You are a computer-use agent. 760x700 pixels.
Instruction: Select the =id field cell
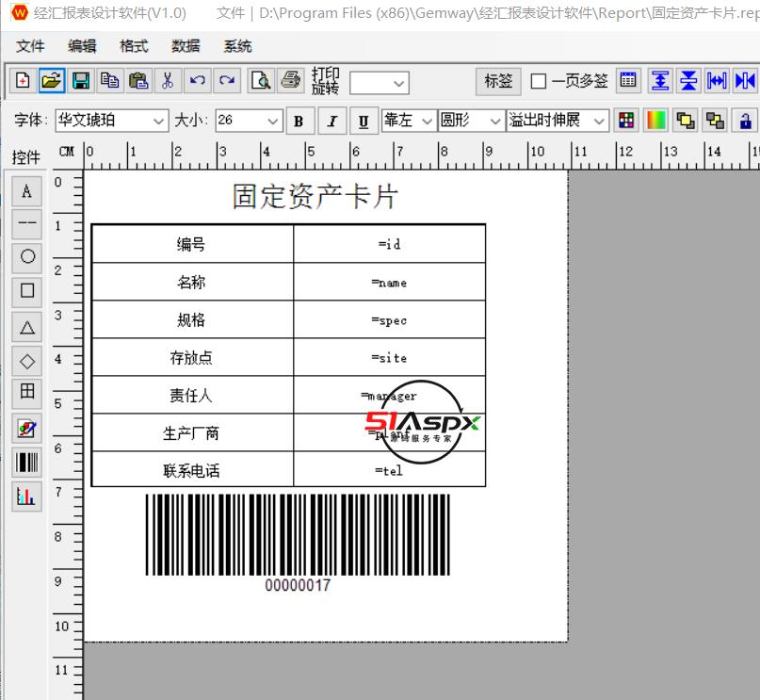point(390,244)
